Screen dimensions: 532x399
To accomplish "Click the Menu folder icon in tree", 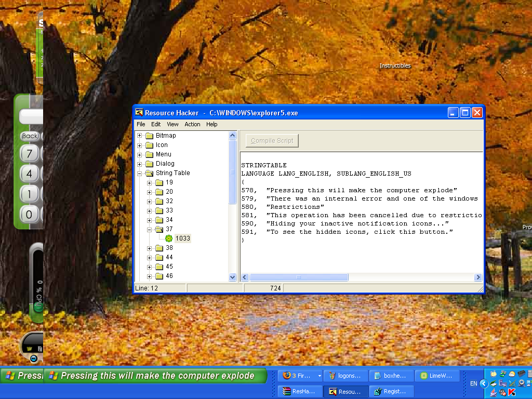I will 150,154.
